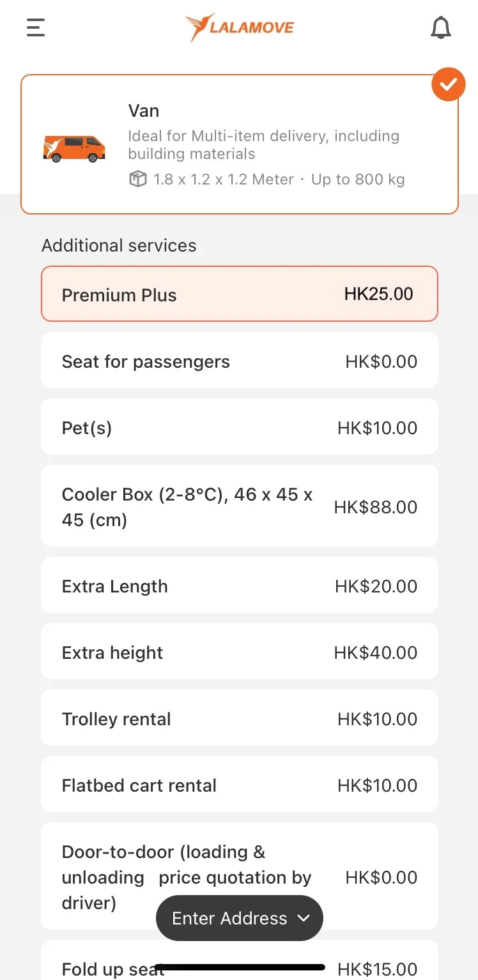Tap the package dimensions box icon
The height and width of the screenshot is (980, 478).
[x=137, y=179]
